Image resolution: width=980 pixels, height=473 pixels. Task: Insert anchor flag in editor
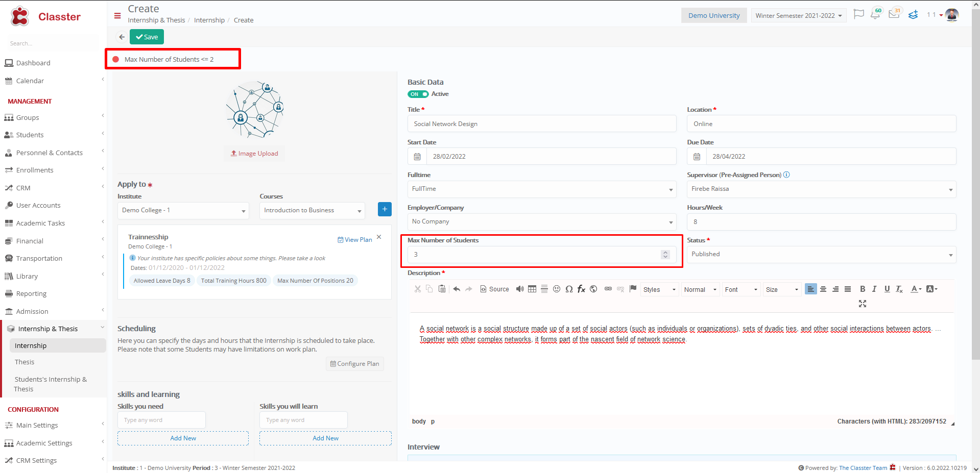pos(633,288)
